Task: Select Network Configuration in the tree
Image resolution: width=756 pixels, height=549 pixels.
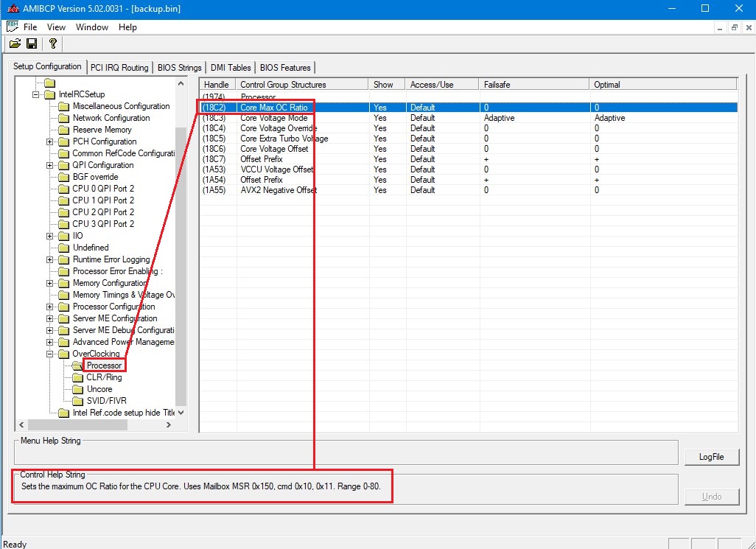Action: point(111,118)
